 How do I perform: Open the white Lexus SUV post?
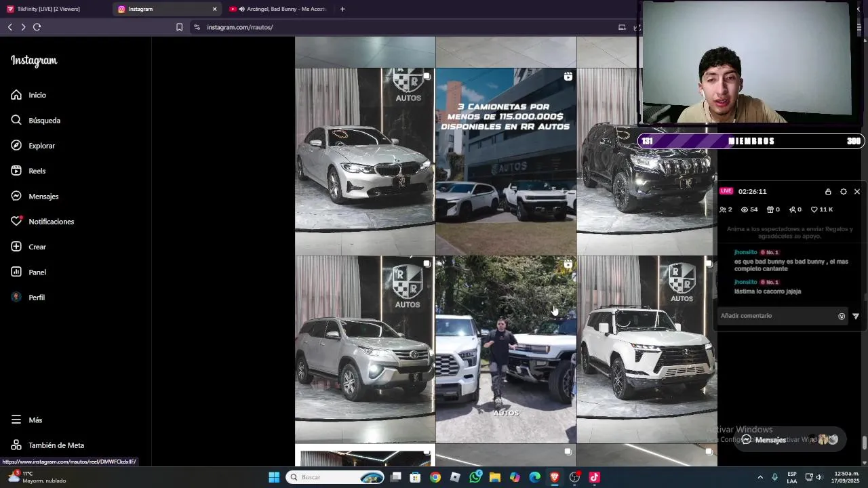point(647,349)
